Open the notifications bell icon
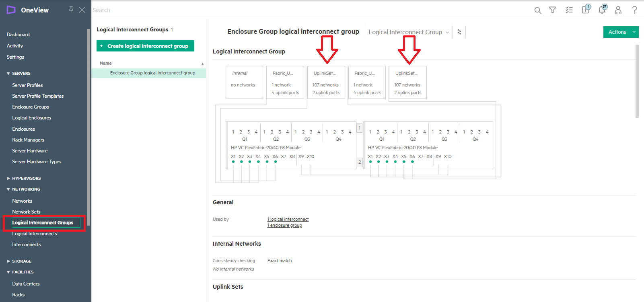This screenshot has height=302, width=644. (x=603, y=9)
